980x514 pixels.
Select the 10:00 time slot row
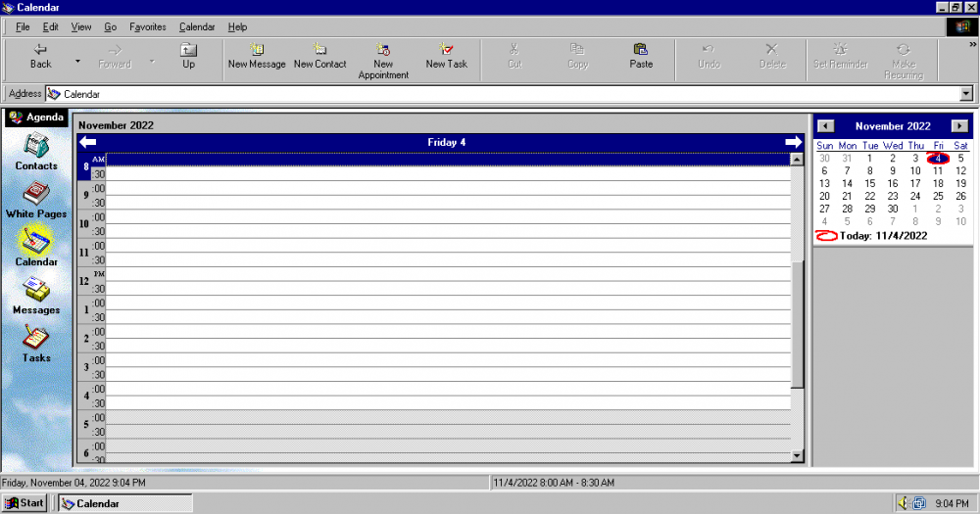448,216
